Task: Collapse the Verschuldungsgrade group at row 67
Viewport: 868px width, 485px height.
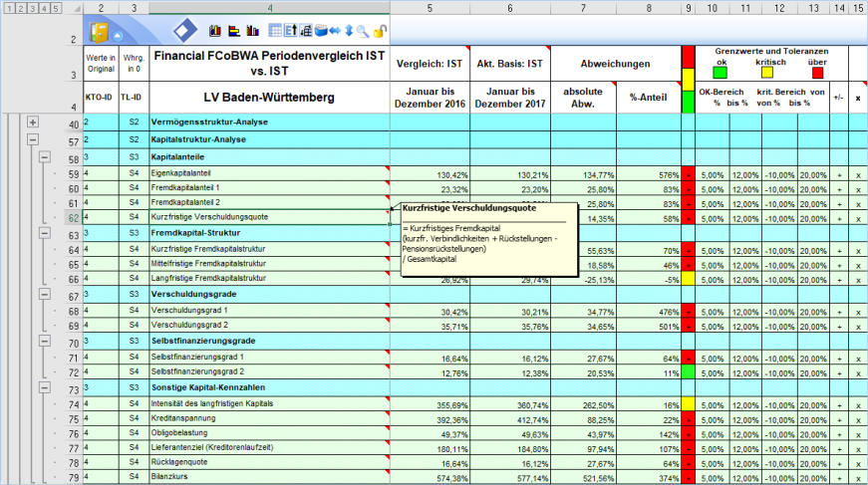Action: click(x=45, y=295)
